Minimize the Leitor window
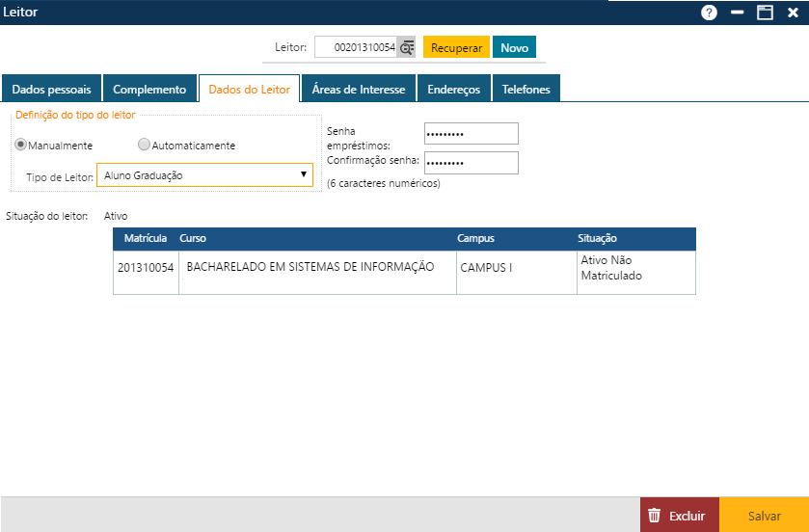 [x=738, y=13]
